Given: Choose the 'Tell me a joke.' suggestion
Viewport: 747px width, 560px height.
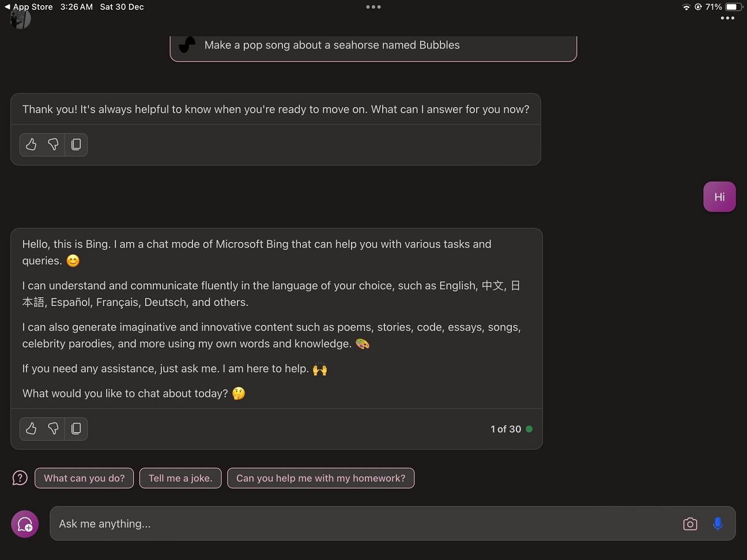Looking at the screenshot, I should pos(180,478).
